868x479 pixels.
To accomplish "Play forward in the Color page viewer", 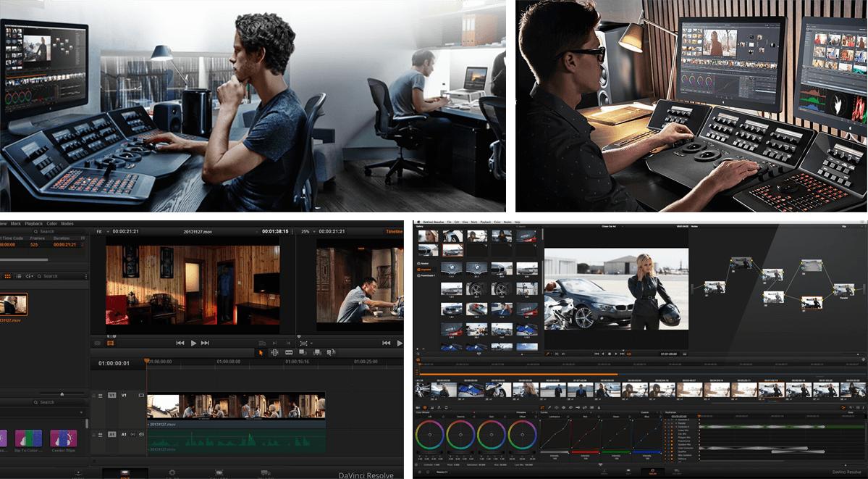I will pos(616,354).
